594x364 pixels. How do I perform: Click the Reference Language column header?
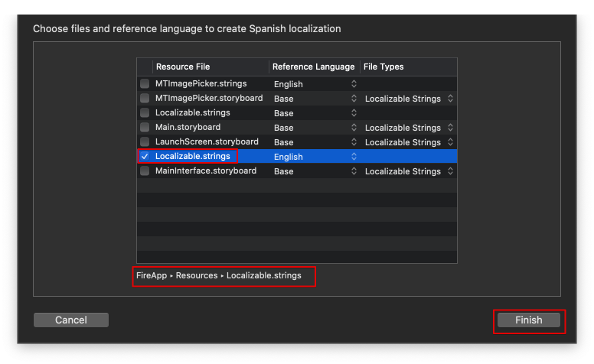click(x=313, y=67)
